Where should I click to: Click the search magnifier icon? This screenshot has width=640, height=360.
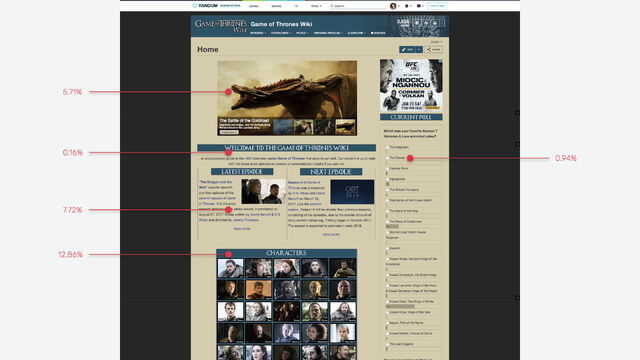(x=332, y=6)
